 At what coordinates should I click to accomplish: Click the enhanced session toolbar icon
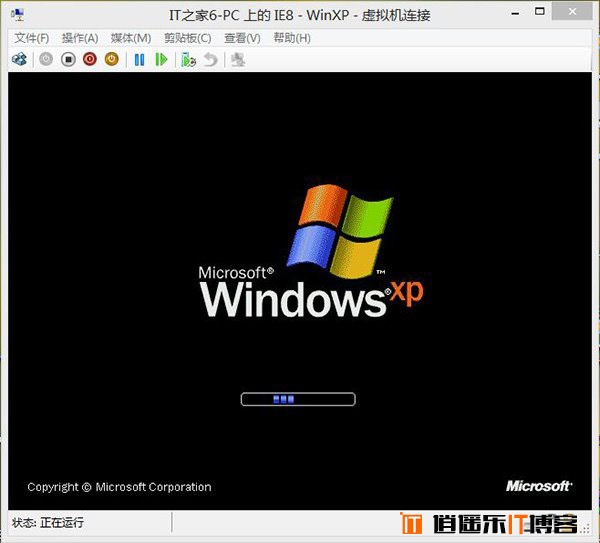coord(238,60)
